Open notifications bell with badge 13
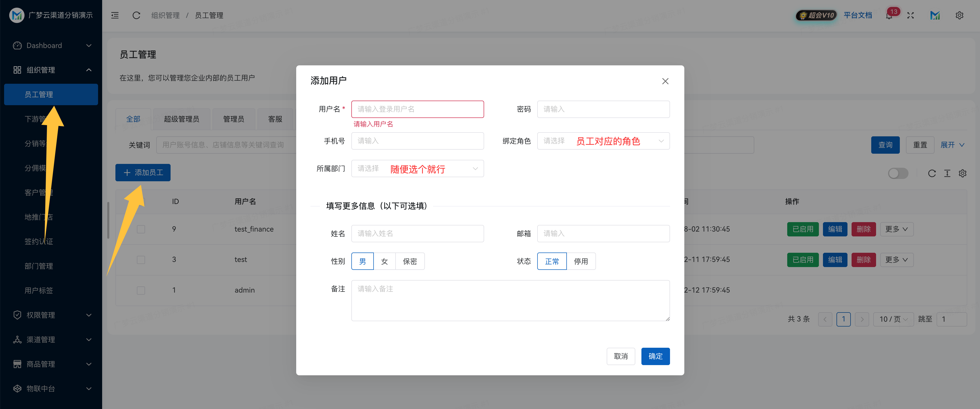 (x=889, y=16)
